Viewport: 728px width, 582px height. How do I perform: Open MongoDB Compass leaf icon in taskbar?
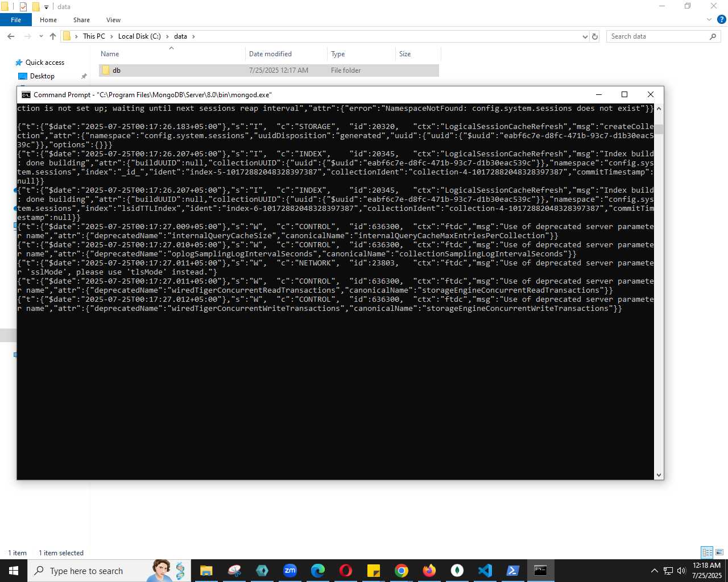click(457, 571)
